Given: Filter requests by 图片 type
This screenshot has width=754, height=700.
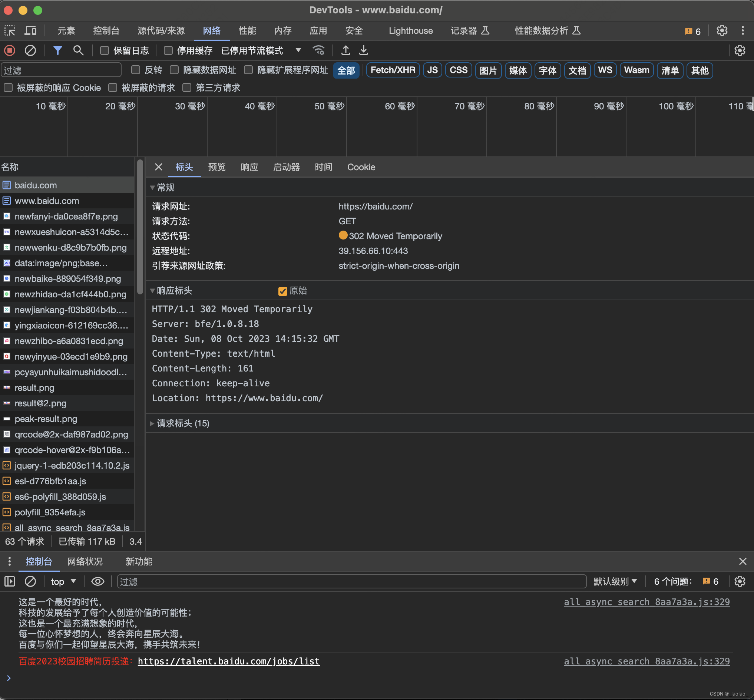Looking at the screenshot, I should click(488, 70).
